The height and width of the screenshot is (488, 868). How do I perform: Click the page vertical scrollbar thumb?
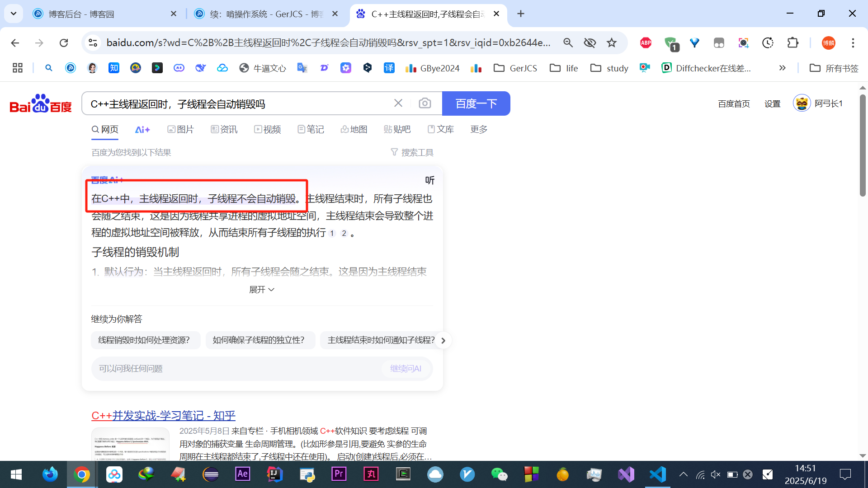tap(863, 145)
